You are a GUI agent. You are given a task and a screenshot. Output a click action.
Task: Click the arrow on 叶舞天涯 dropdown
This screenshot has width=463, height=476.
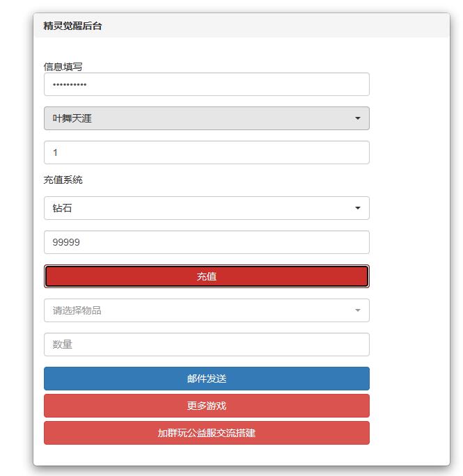[358, 118]
